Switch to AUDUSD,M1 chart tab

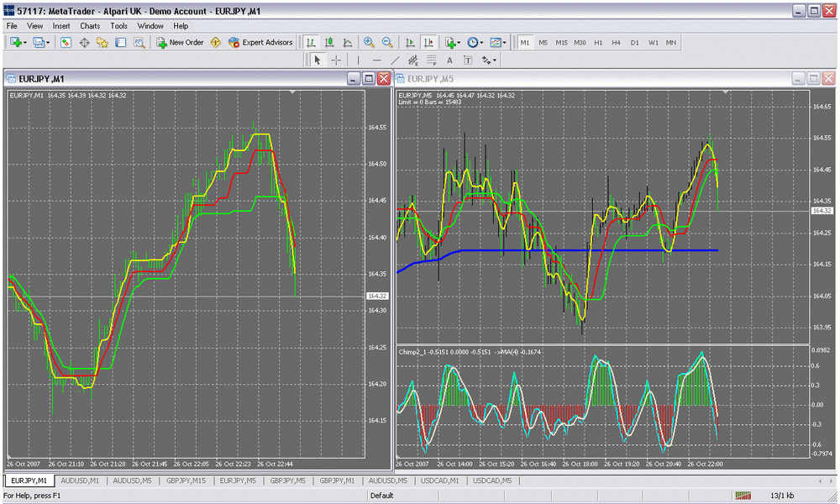pyautogui.click(x=80, y=480)
